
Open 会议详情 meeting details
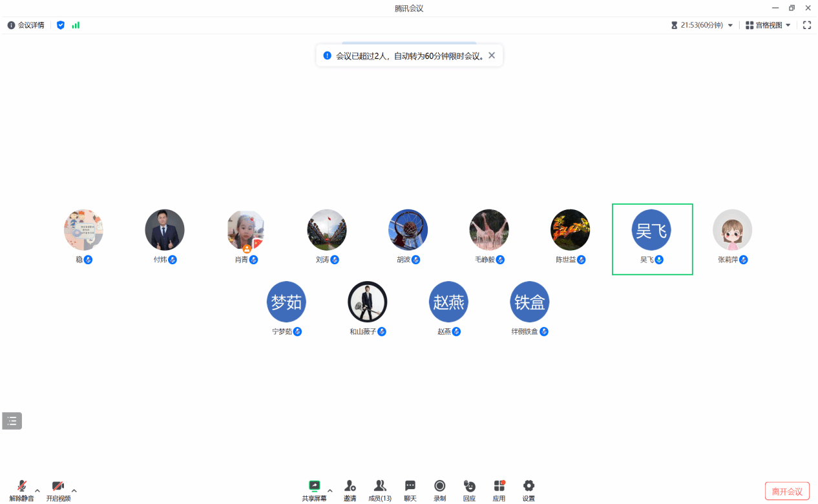click(26, 25)
